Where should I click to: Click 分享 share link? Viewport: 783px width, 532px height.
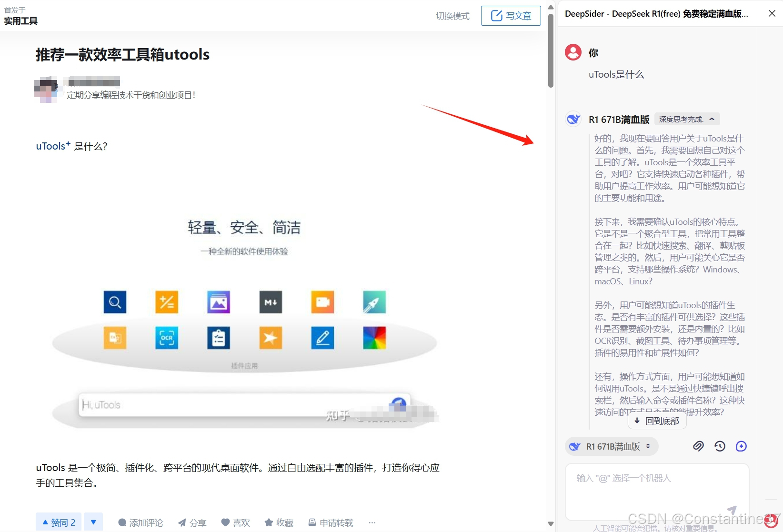[192, 522]
